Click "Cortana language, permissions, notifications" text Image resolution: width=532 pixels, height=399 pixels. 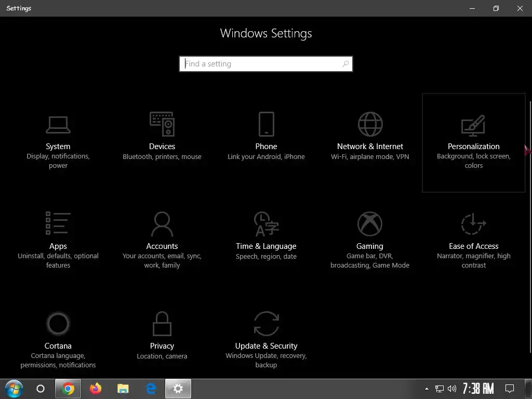click(x=58, y=361)
